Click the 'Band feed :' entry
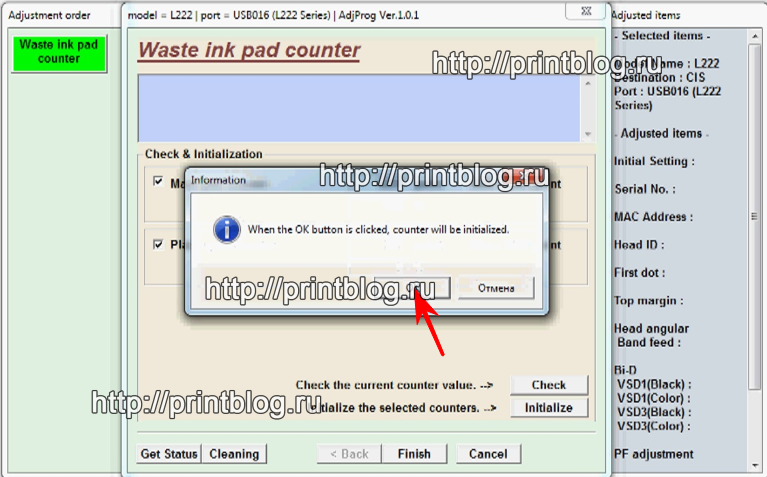767x477 pixels. pos(649,342)
